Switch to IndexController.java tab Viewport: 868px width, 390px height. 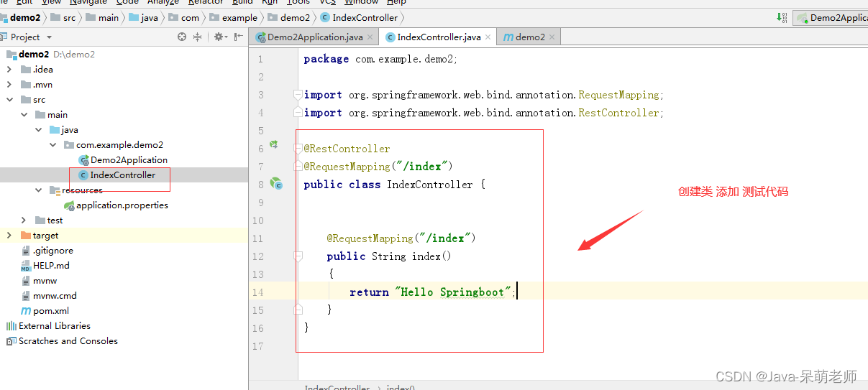point(438,37)
